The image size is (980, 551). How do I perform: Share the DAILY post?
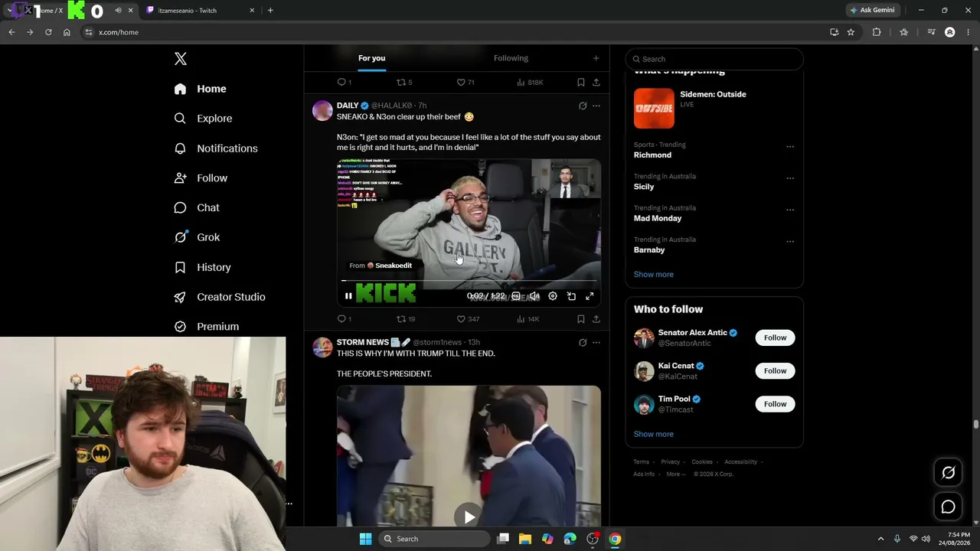coord(596,319)
